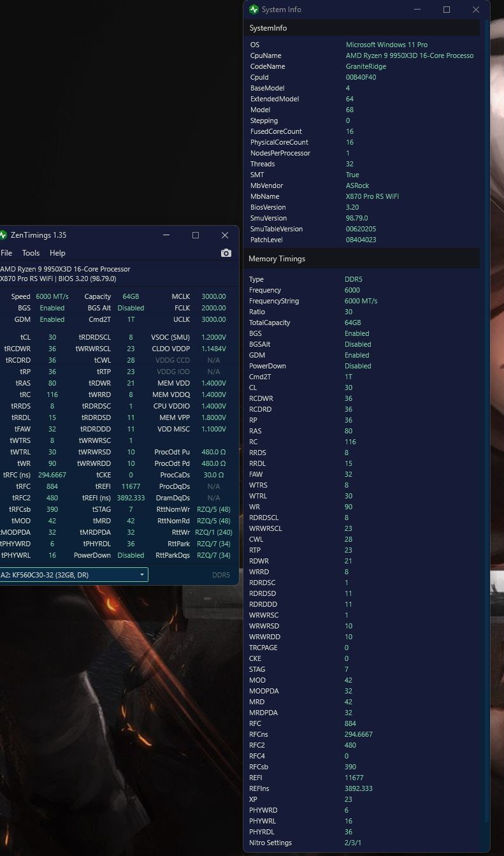Click the RFCns value 294.6667 in System Info
The height and width of the screenshot is (856, 504).
359,734
